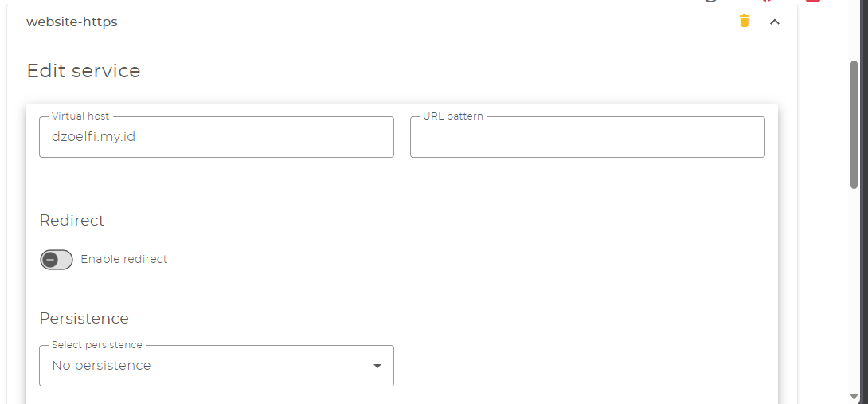Click the 'Select persistence' field label
868x404 pixels.
click(x=97, y=345)
